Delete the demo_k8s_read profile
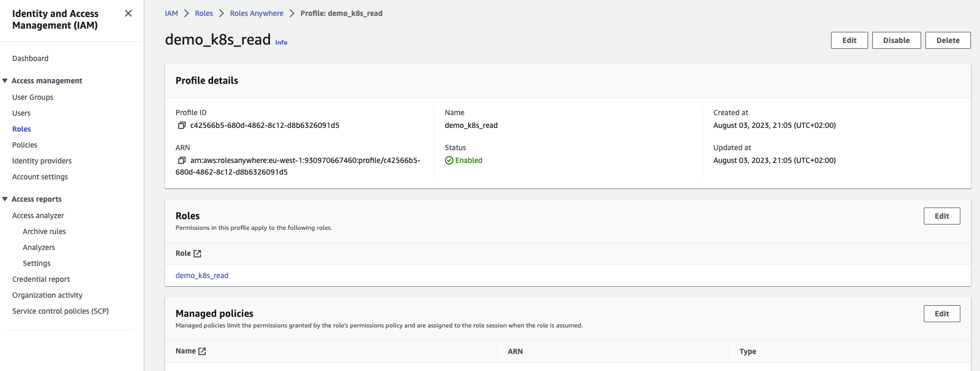Viewport: 980px width, 371px height. point(948,40)
